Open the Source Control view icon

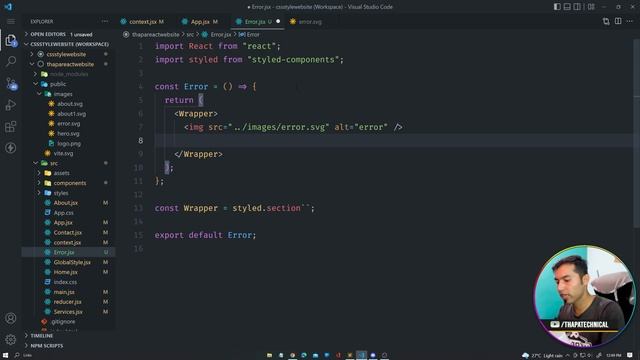(x=11, y=84)
